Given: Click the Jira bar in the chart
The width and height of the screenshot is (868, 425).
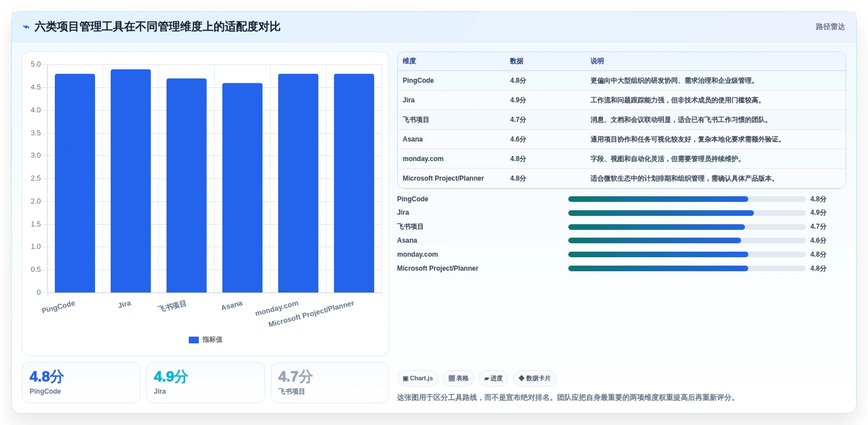Looking at the screenshot, I should click(x=131, y=181).
